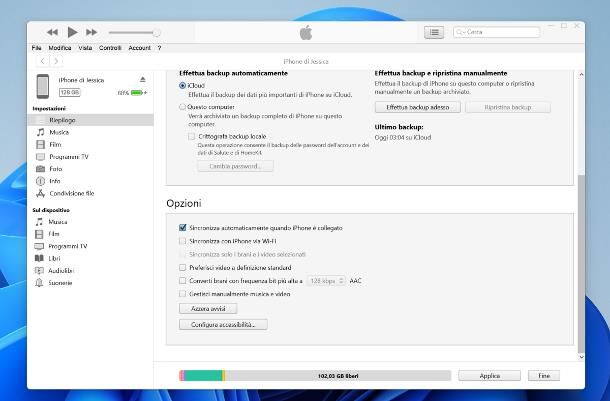Enable Sincronizza con iPhone via Wi-Fi
Image resolution: width=610 pixels, height=401 pixels.
click(182, 241)
